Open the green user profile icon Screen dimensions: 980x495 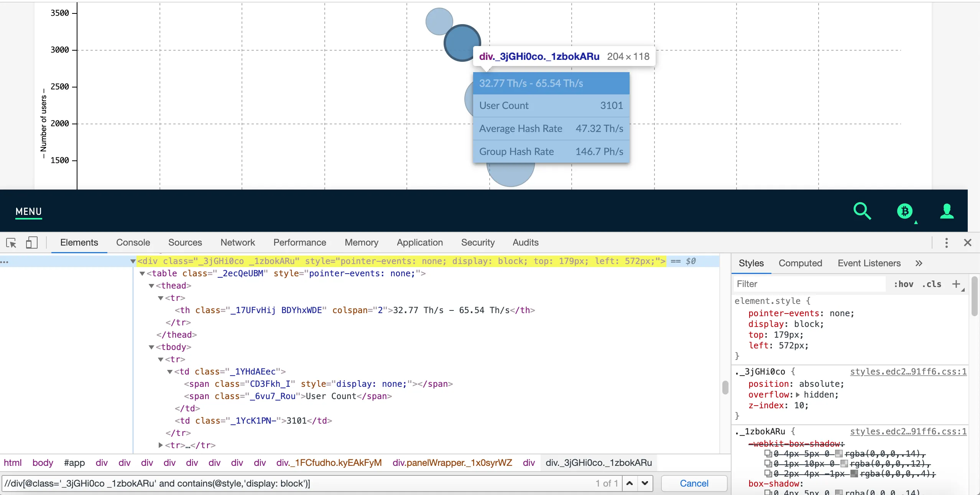pyautogui.click(x=947, y=211)
